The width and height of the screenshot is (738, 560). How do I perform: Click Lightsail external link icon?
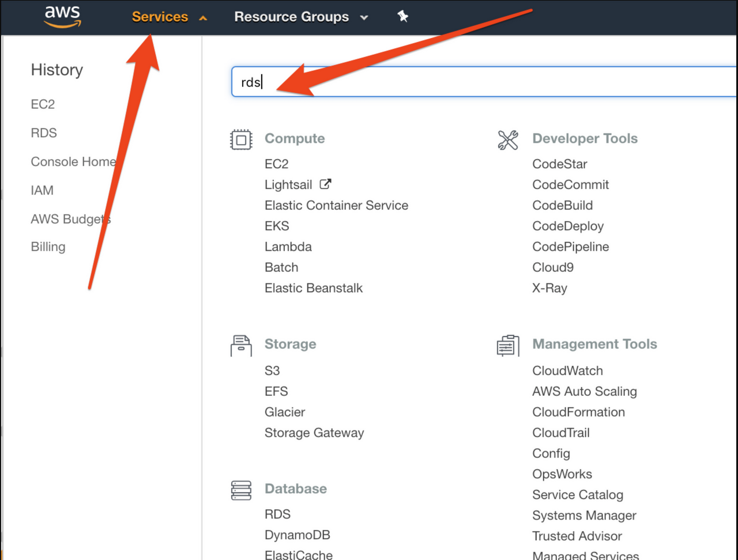[326, 184]
